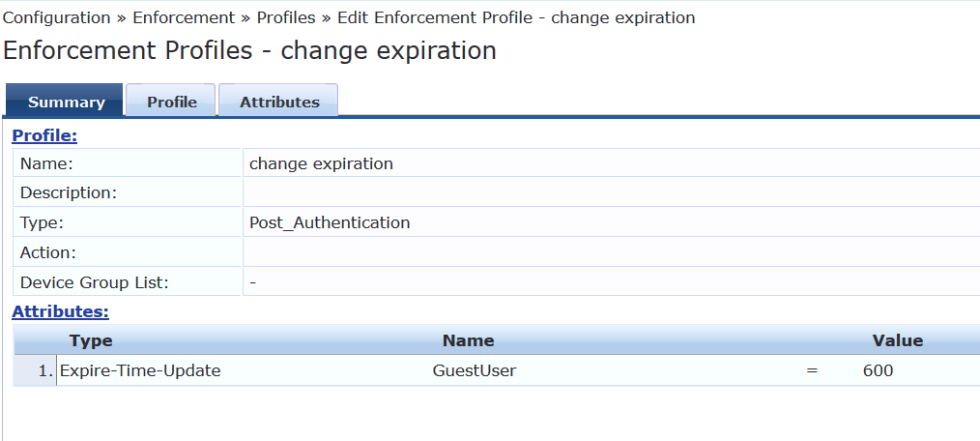Click row number 1 in attributes table
The width and height of the screenshot is (980, 441).
coord(45,371)
